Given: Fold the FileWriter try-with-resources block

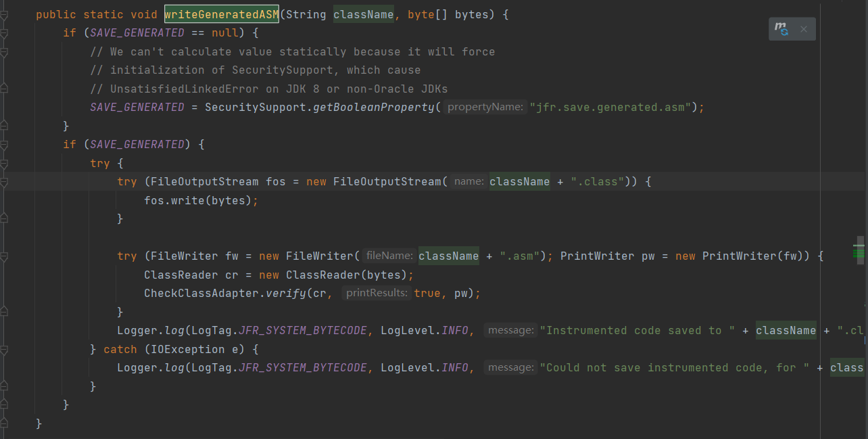Looking at the screenshot, I should coord(3,256).
